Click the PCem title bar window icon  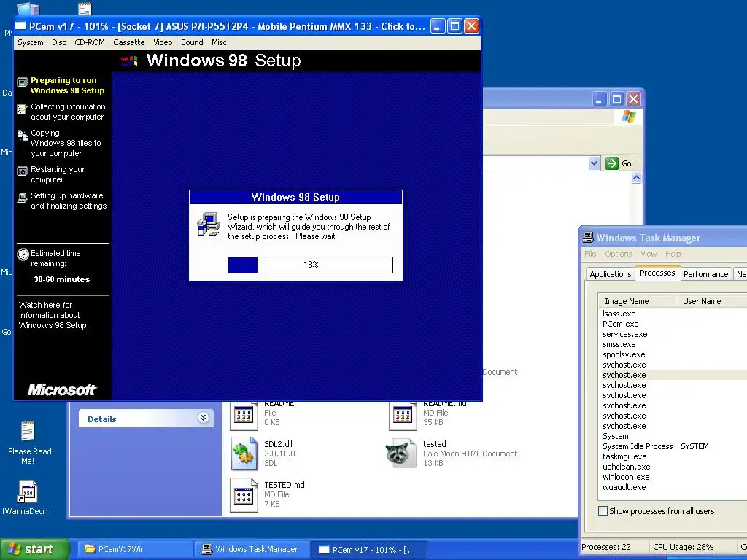click(20, 26)
